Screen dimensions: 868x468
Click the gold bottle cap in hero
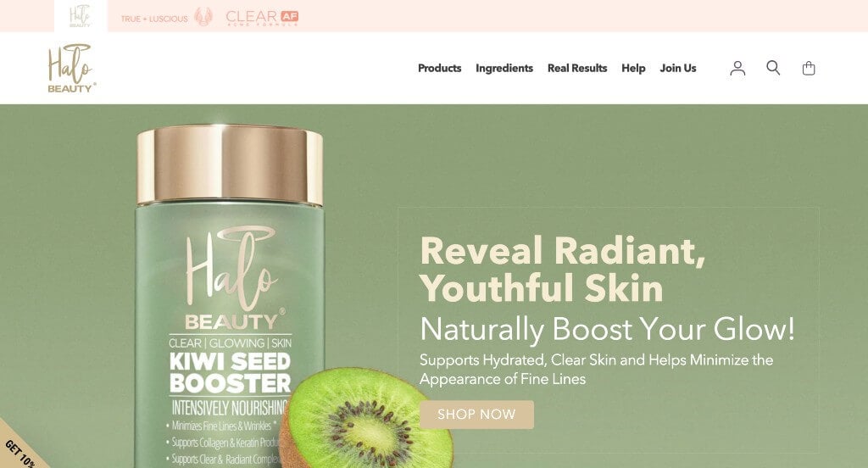(230, 164)
